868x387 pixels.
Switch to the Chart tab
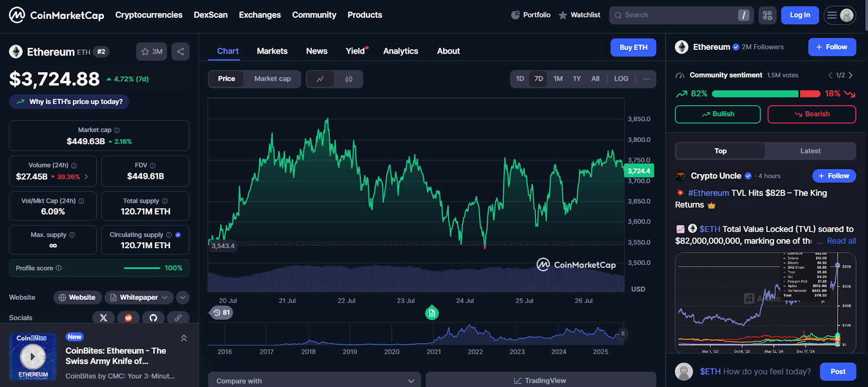pos(228,51)
